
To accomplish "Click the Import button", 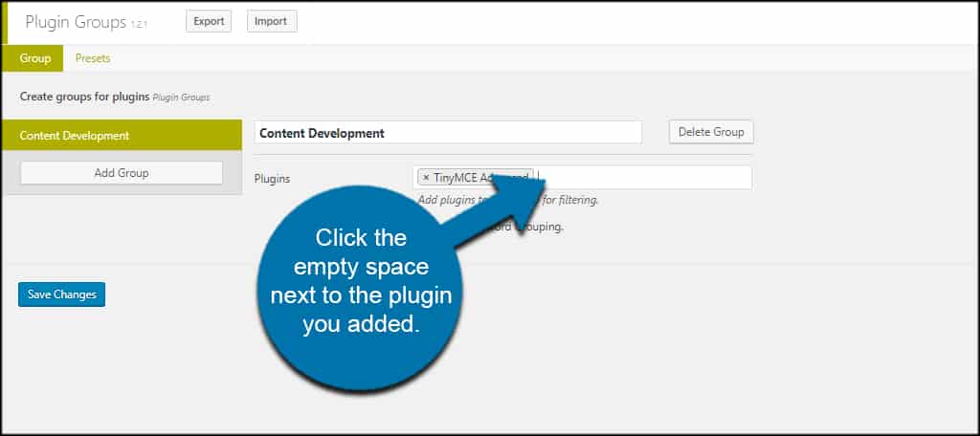I will pyautogui.click(x=272, y=21).
